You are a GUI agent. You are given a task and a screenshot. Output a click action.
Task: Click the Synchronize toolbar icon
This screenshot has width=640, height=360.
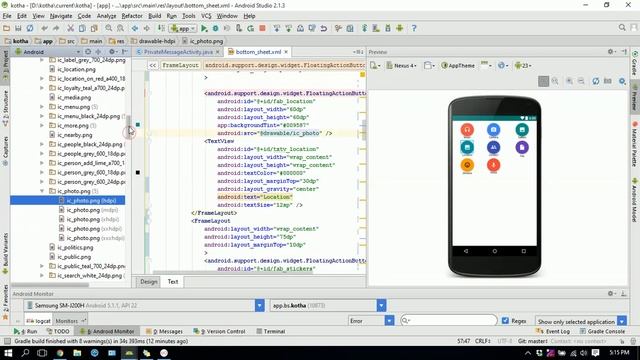pyautogui.click(x=30, y=28)
